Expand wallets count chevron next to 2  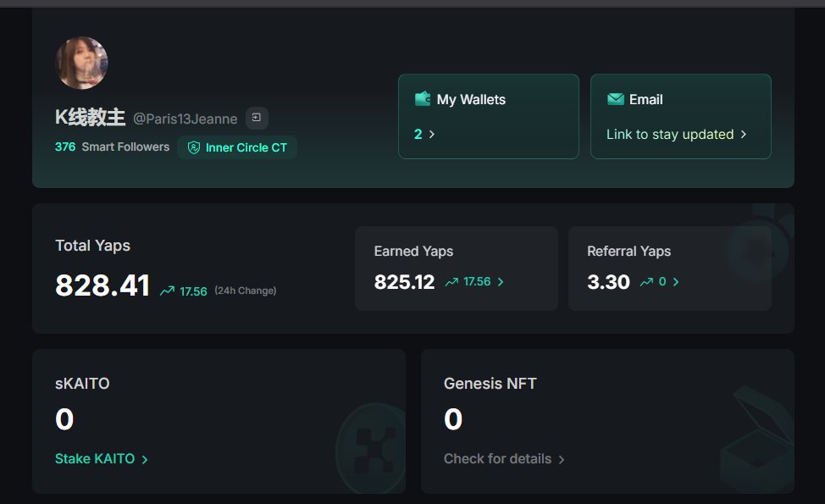[432, 135]
